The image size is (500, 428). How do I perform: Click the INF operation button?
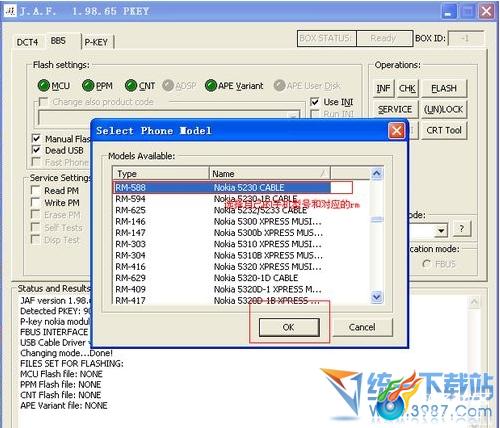[383, 89]
